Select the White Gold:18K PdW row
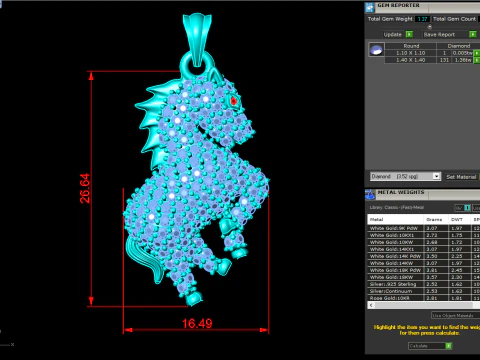This screenshot has height=360, width=480. click(x=423, y=270)
